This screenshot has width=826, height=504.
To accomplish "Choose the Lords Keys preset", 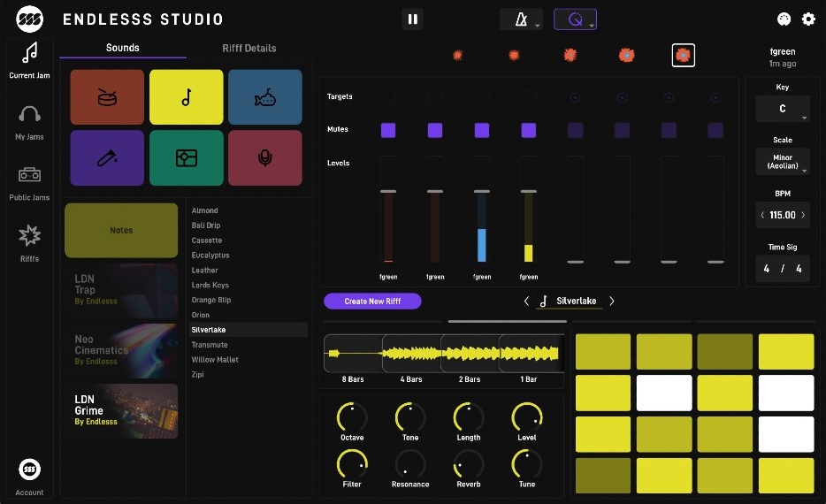I will (210, 285).
